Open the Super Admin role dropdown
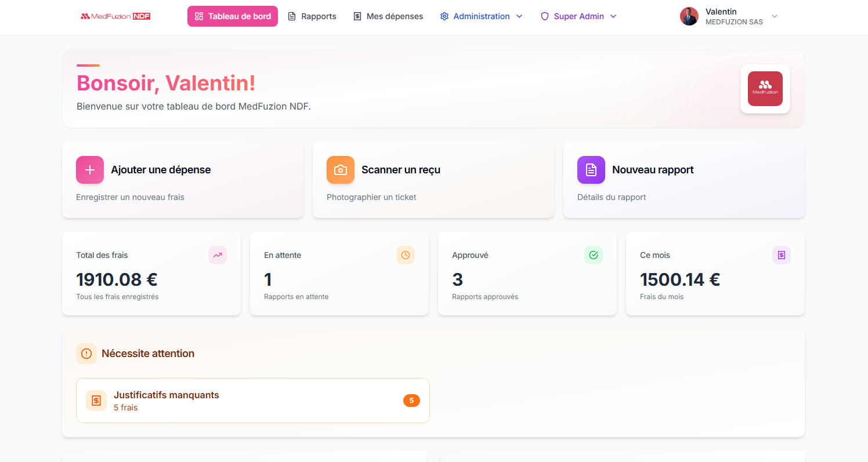The width and height of the screenshot is (868, 462). tap(613, 16)
